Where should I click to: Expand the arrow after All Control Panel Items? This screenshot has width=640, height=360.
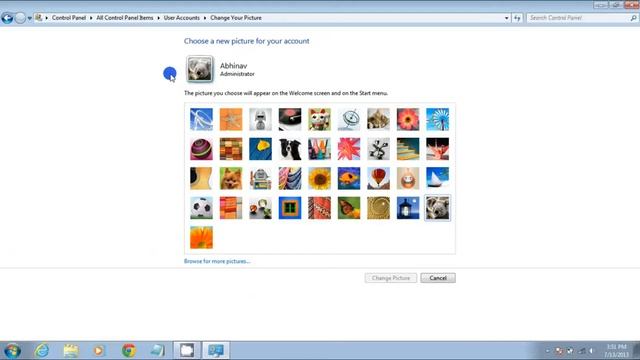[x=158, y=18]
